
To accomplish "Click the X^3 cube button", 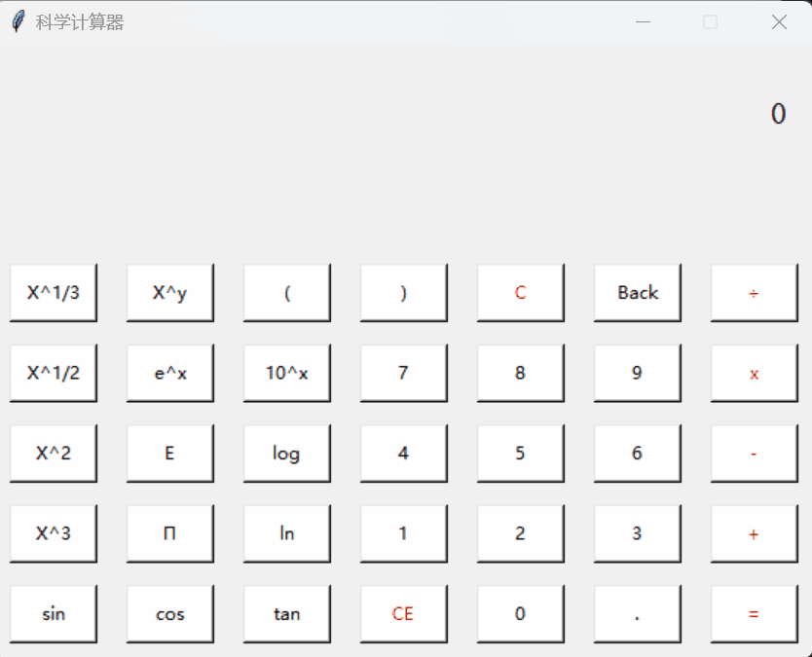I will click(x=54, y=533).
